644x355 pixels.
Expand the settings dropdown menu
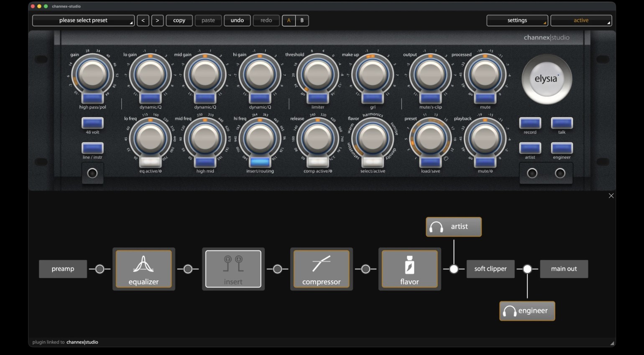coord(517,20)
